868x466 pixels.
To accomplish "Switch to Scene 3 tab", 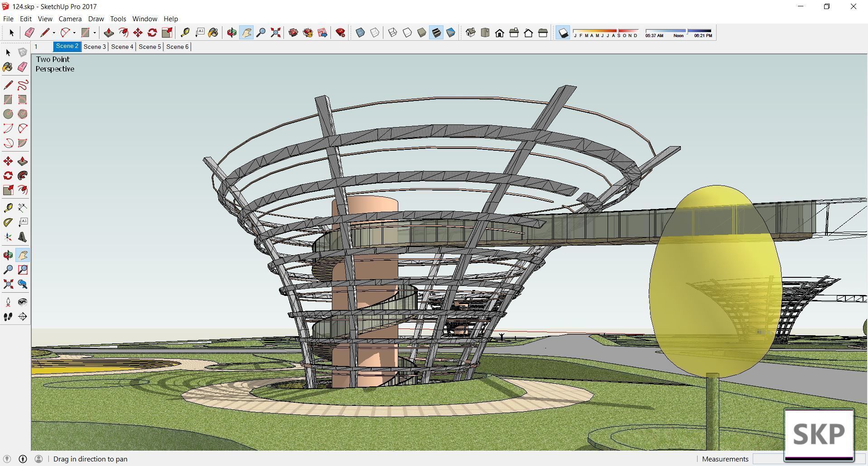I will pyautogui.click(x=94, y=47).
